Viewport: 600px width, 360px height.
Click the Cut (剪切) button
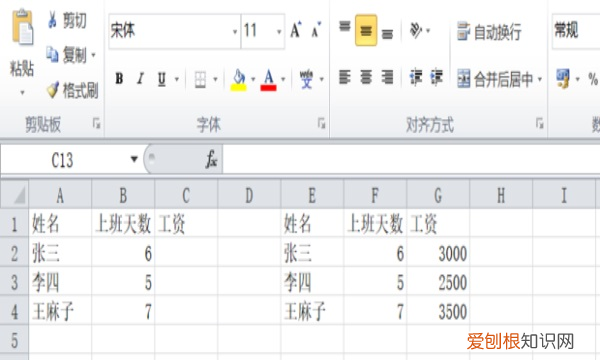point(67,20)
